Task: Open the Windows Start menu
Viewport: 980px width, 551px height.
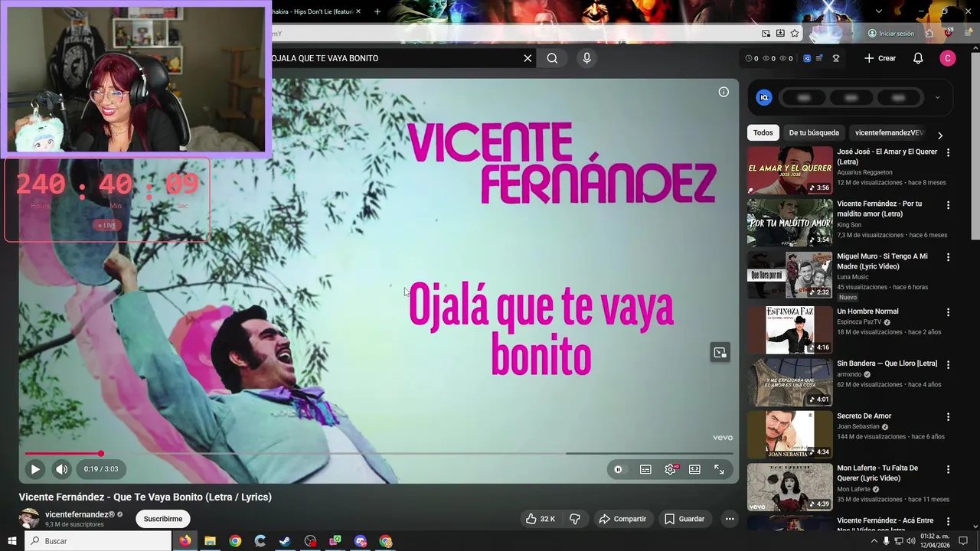Action: (x=12, y=541)
